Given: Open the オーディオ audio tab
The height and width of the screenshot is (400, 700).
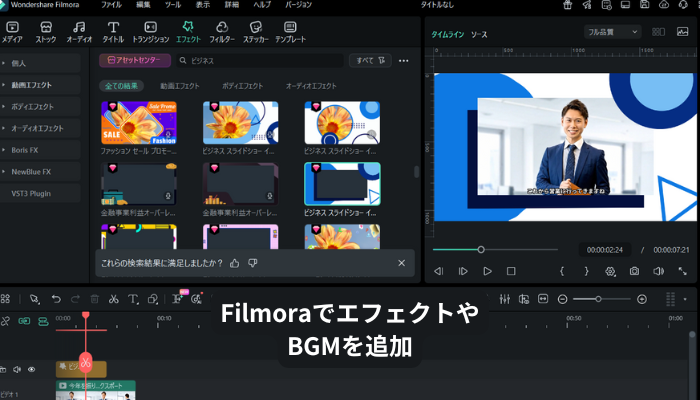Looking at the screenshot, I should pos(79,32).
